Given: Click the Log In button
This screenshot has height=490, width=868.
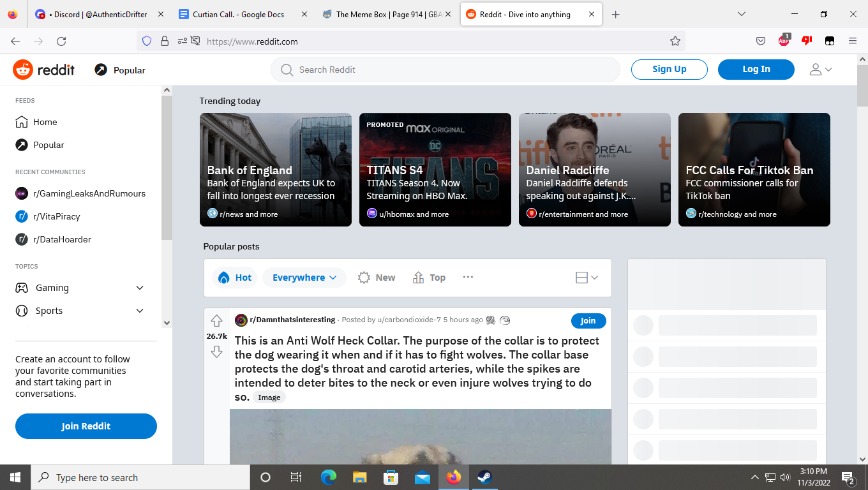Looking at the screenshot, I should pos(756,70).
